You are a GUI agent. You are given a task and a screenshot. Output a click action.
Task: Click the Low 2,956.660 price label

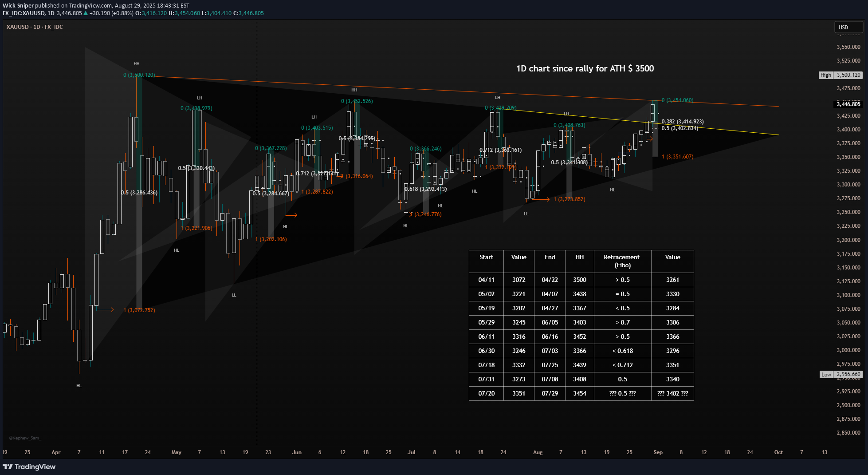(841, 374)
